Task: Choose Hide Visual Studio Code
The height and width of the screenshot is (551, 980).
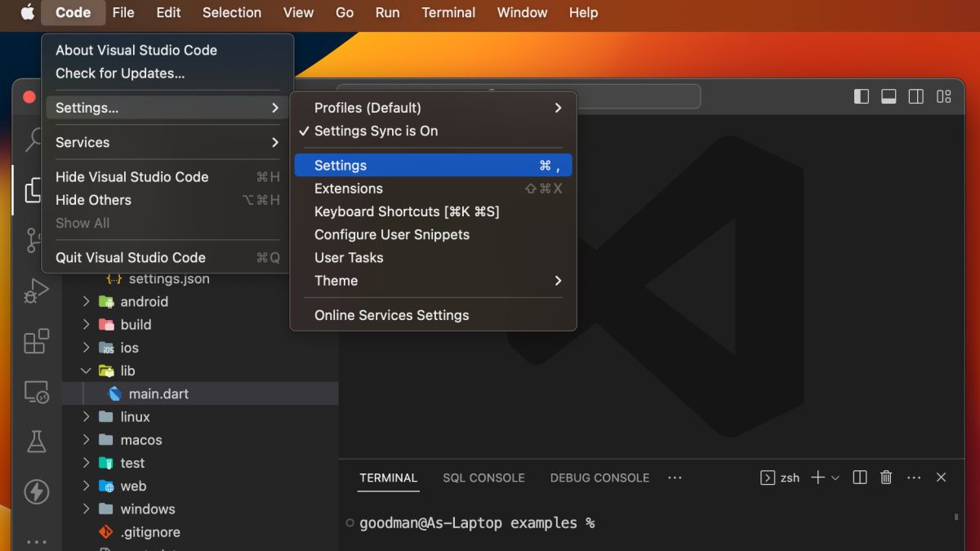Action: 167,177
